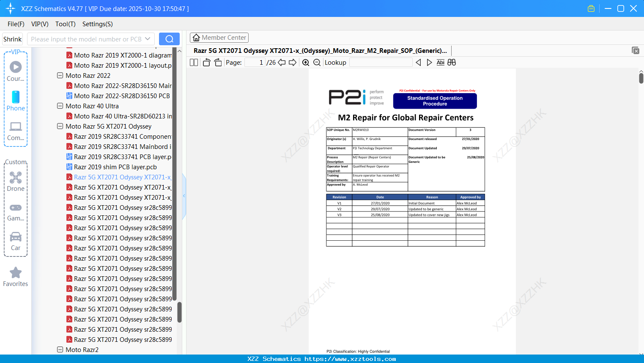Image resolution: width=644 pixels, height=363 pixels.
Task: Rotate page counterclockwise
Action: 206,62
